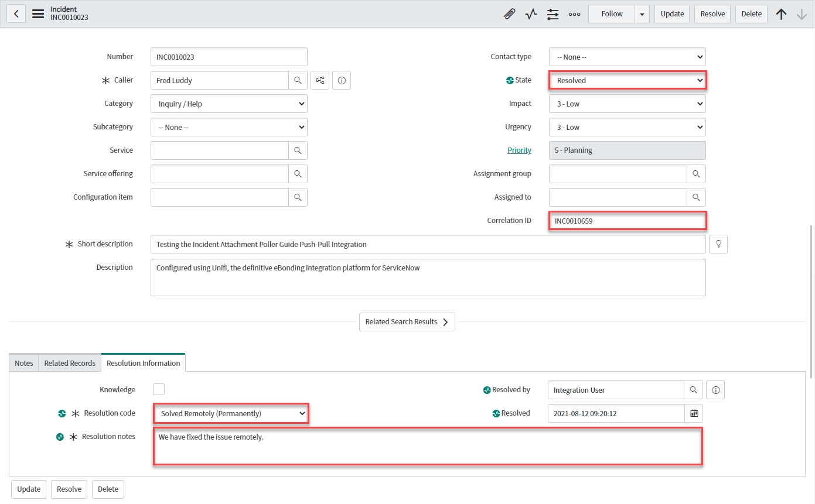Show related incidents hierarchy icon beside Caller
815x504 pixels.
click(320, 80)
